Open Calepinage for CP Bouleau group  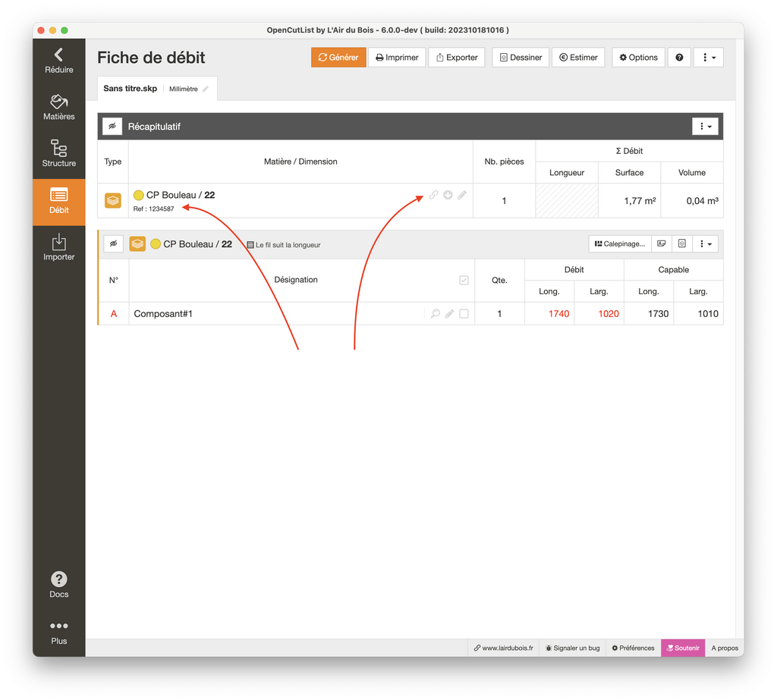pos(620,243)
